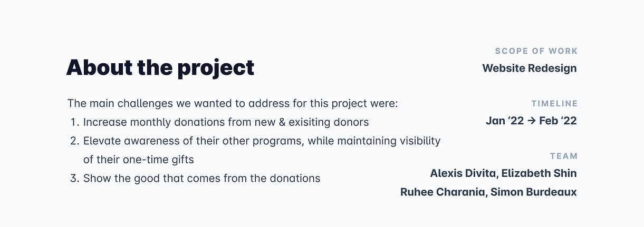Click the main challenges intro sentence

click(233, 103)
